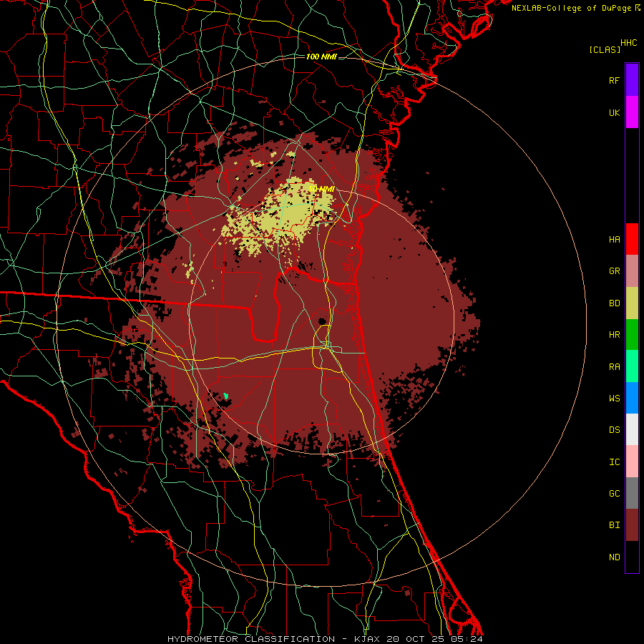
Task: Click the IC legend label
Action: pyautogui.click(x=614, y=462)
